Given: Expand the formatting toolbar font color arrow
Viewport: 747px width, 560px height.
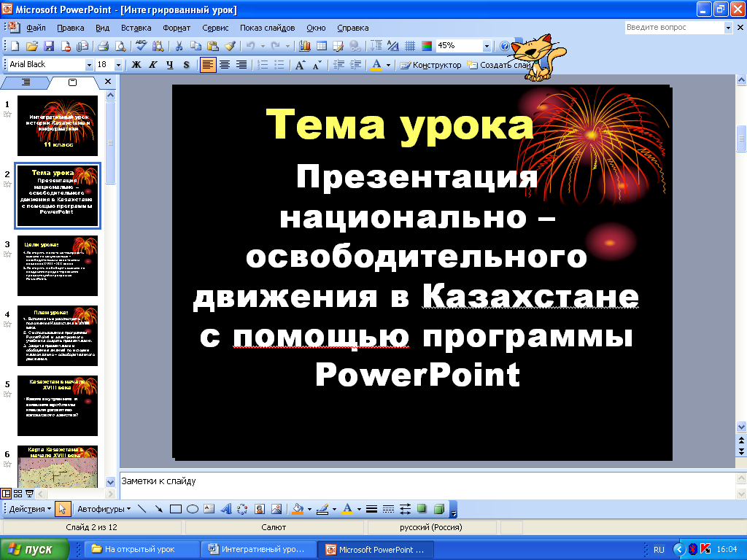Looking at the screenshot, I should pos(388,65).
